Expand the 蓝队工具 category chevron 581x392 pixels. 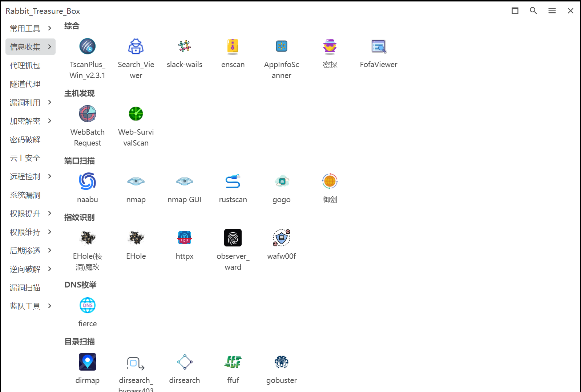pos(50,306)
